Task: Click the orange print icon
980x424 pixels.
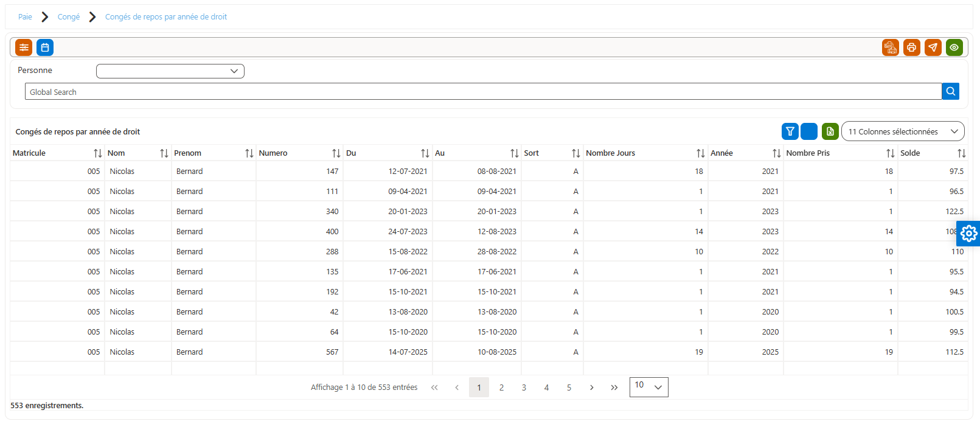Action: coord(912,47)
